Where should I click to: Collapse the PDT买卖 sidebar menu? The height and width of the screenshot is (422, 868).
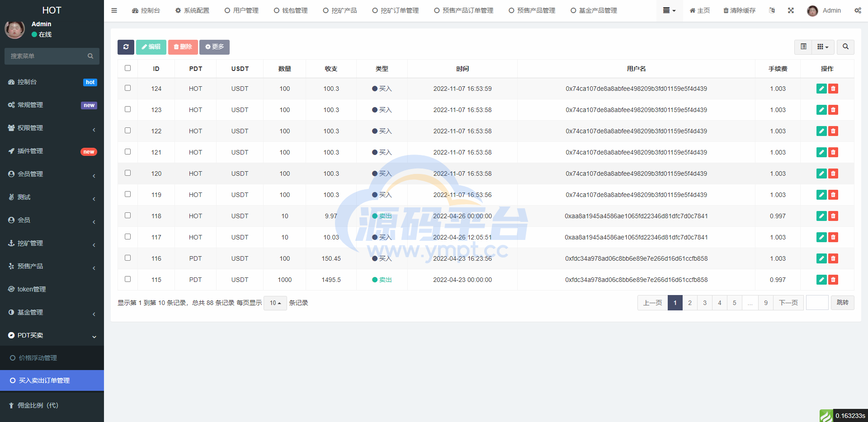pyautogui.click(x=52, y=335)
